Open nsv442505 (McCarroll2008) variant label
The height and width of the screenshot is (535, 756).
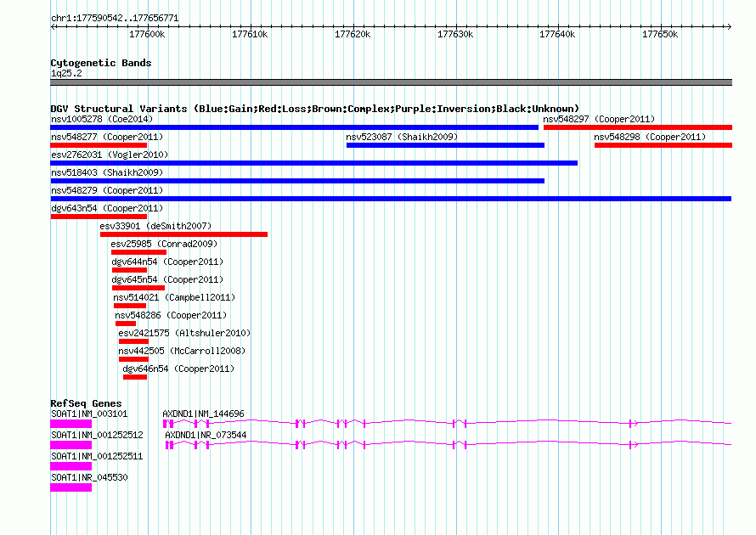pos(182,351)
